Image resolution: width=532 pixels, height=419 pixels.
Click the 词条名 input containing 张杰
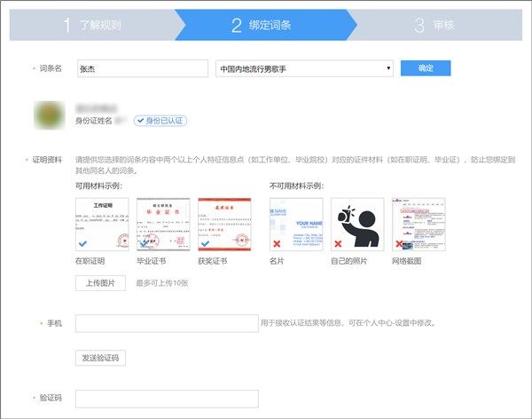[143, 68]
